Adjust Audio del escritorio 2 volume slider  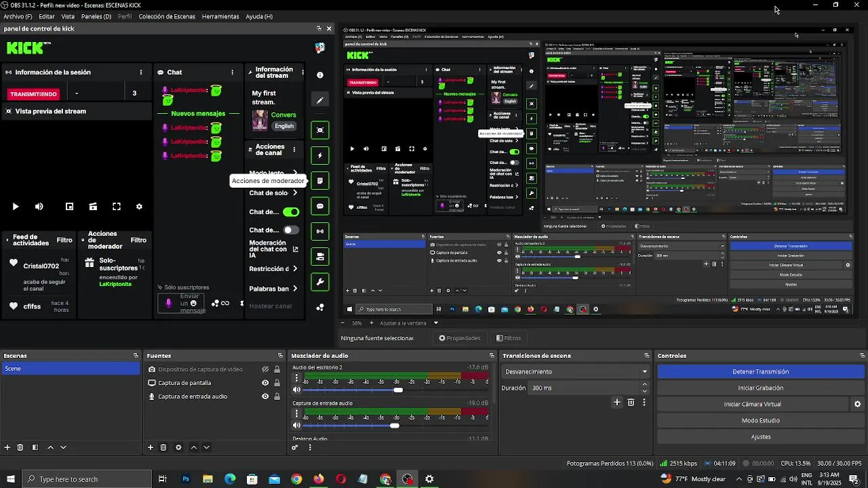click(398, 390)
